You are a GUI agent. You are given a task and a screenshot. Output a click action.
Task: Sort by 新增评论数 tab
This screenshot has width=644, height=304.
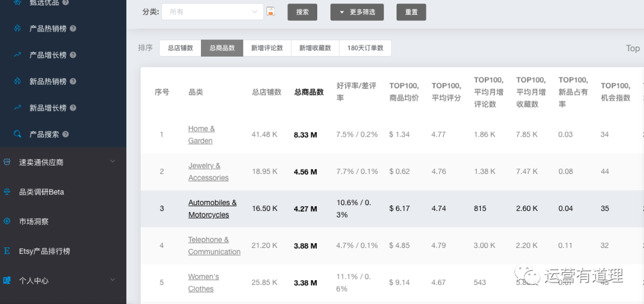[x=267, y=48]
